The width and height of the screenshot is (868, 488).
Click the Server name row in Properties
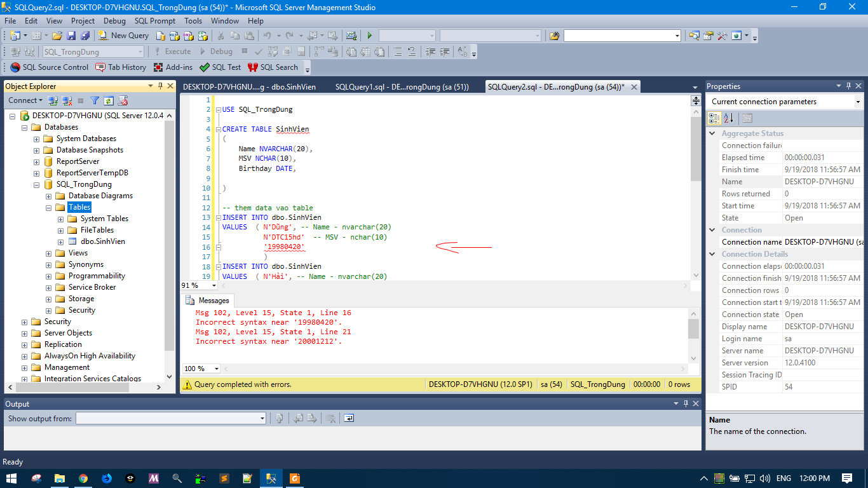tap(785, 351)
